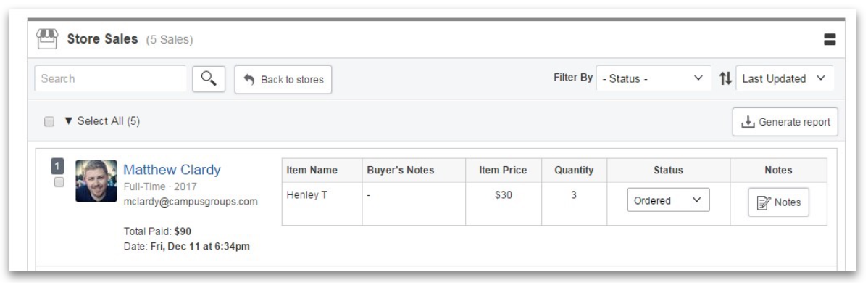
Task: Click the Back to stores button
Action: point(283,79)
